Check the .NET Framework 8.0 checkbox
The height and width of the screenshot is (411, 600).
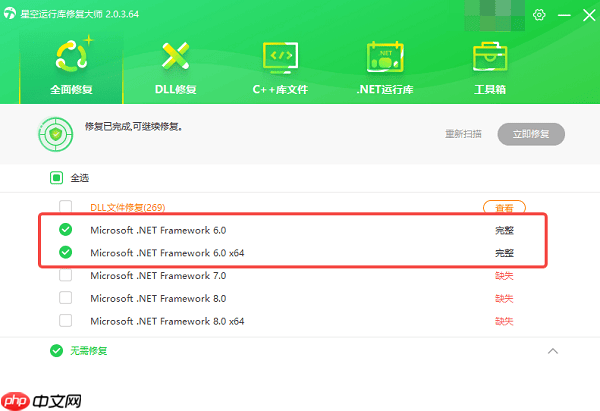pyautogui.click(x=65, y=298)
